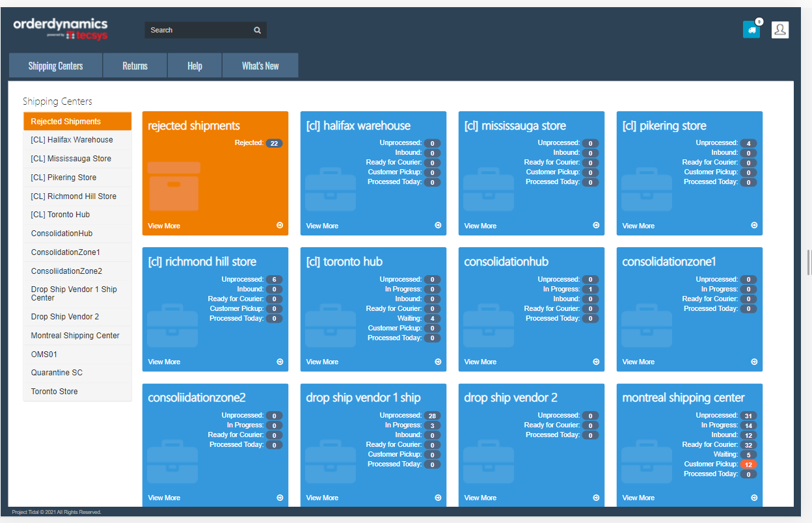Click montreal Ready for Courier badge 32
Viewport: 812px width, 523px height.
click(748, 445)
